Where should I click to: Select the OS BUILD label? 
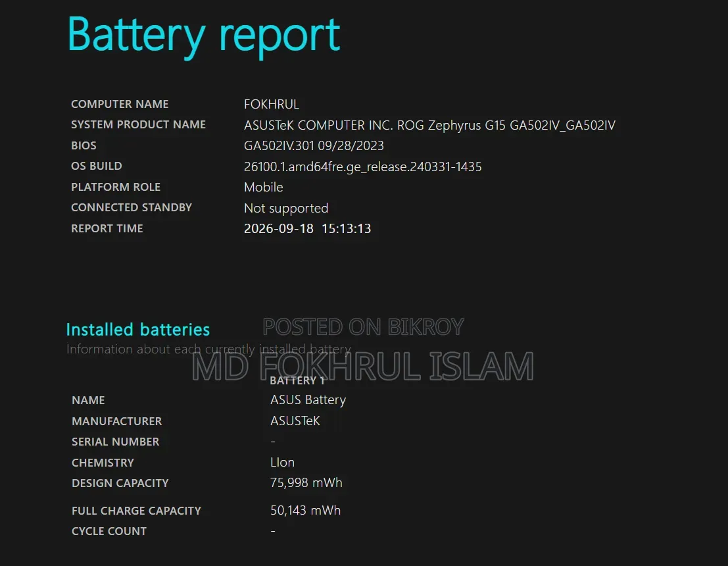coord(97,166)
